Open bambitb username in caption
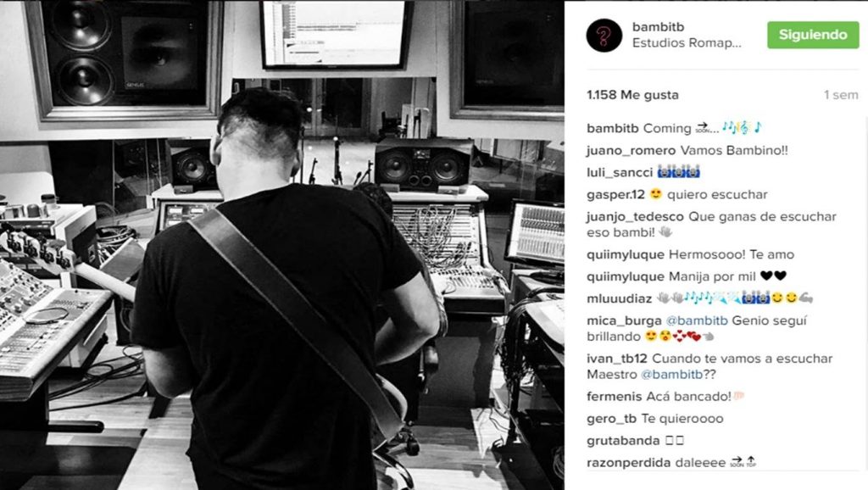This screenshot has width=868, height=490. pos(613,129)
